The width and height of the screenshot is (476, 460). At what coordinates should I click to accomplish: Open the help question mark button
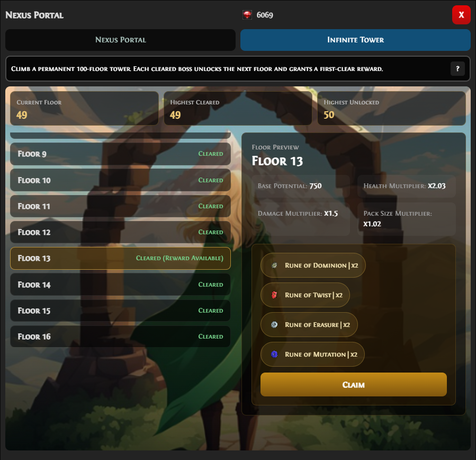pyautogui.click(x=457, y=69)
